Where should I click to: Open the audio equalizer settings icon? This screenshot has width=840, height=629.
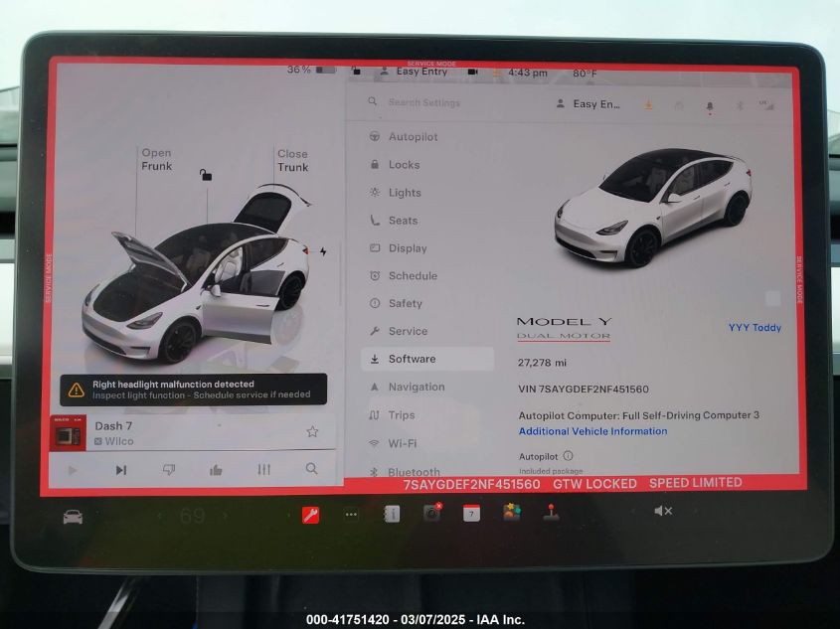(263, 470)
